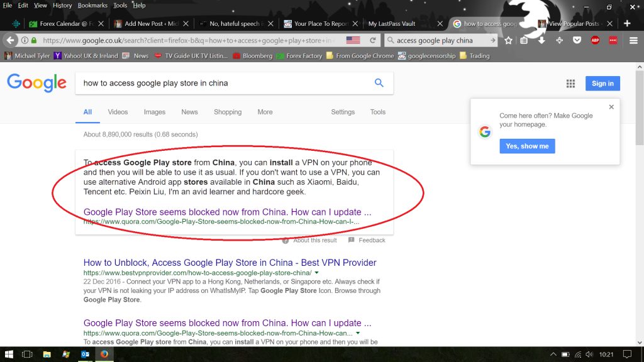The image size is (644, 362).
Task: Click the search go arrow in search box
Action: (x=492, y=40)
